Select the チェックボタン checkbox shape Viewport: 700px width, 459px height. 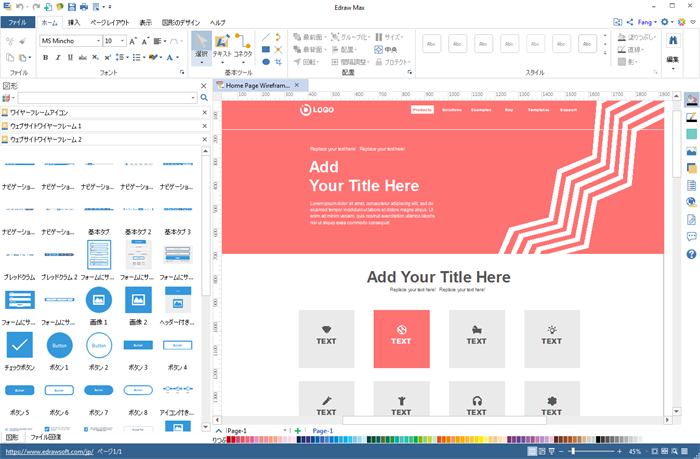(19, 346)
